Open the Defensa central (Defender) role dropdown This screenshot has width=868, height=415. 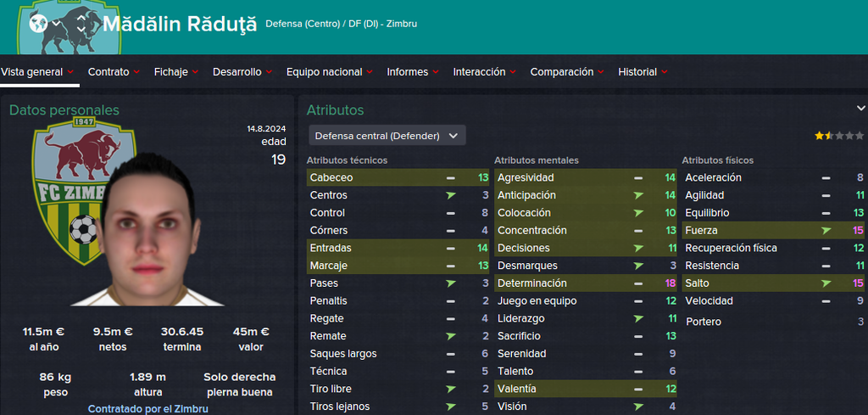tap(387, 136)
